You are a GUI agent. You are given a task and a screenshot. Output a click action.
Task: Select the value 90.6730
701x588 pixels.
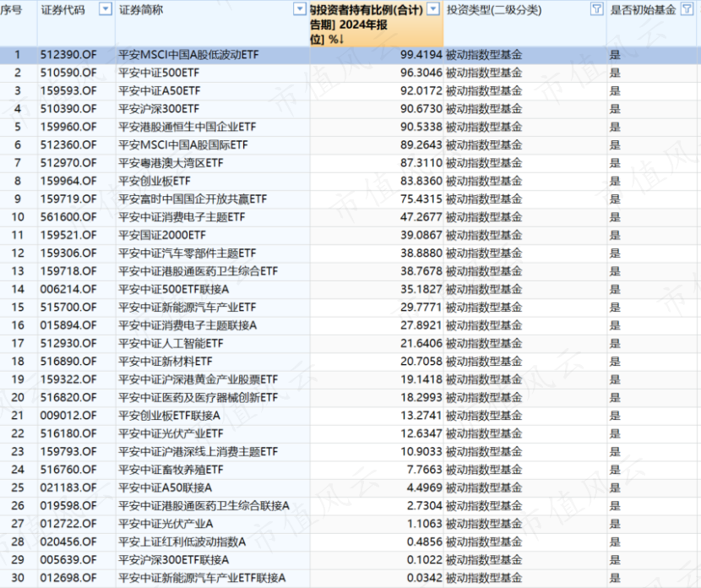(x=421, y=109)
